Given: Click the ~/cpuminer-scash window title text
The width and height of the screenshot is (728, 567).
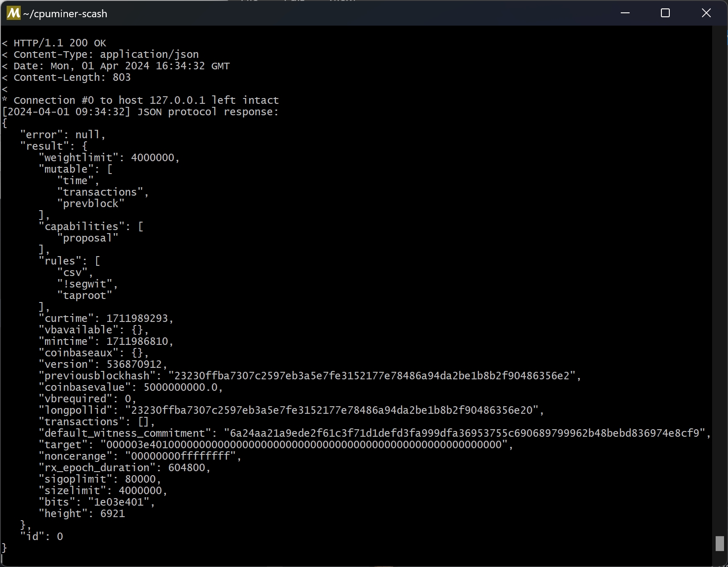Looking at the screenshot, I should [x=65, y=14].
